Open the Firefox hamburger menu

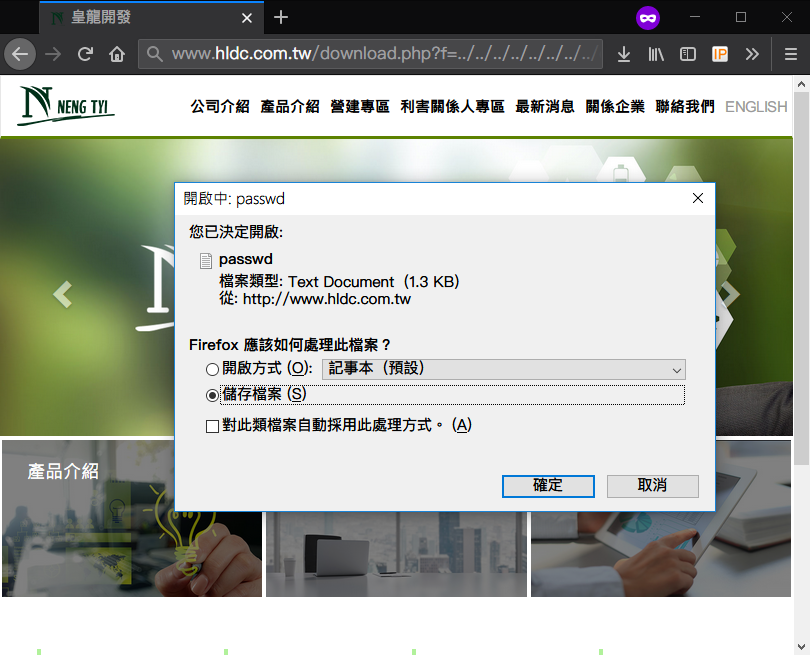click(791, 54)
